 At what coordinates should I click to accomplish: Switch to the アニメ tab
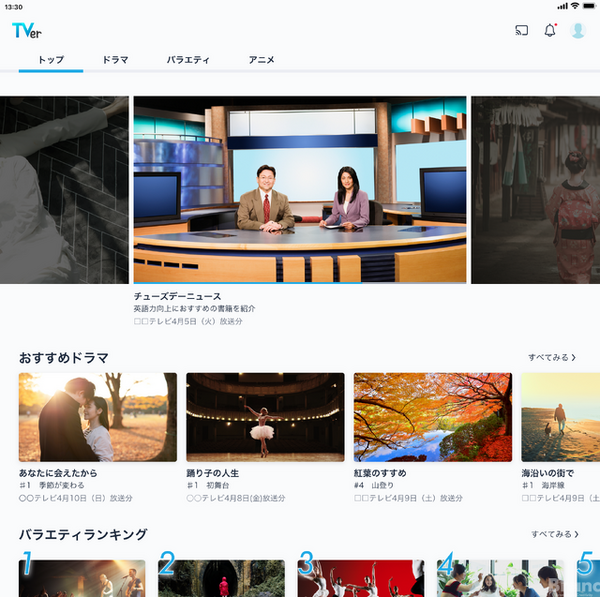(261, 60)
